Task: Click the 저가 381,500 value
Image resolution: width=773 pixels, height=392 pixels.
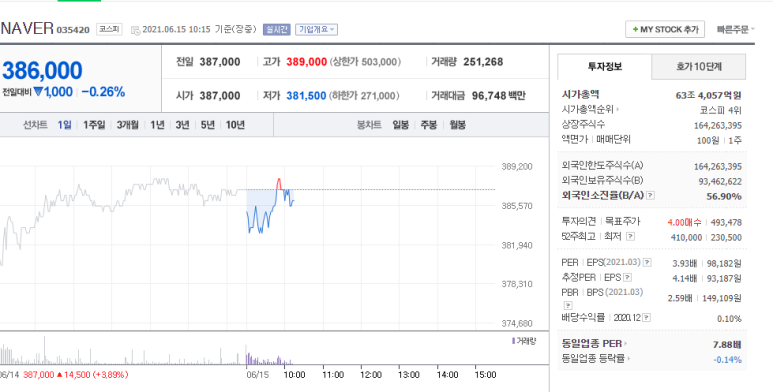Action: (306, 96)
